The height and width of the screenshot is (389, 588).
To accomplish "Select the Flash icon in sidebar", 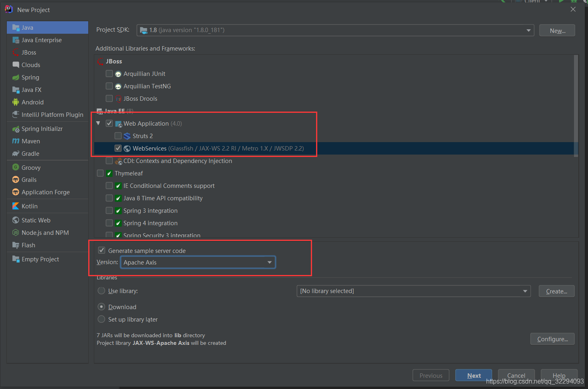I will point(16,245).
